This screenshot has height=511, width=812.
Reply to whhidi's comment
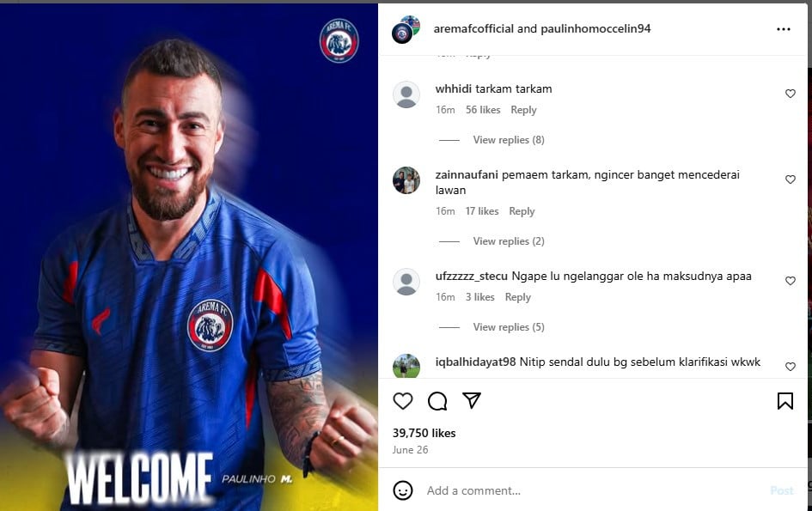click(x=523, y=110)
